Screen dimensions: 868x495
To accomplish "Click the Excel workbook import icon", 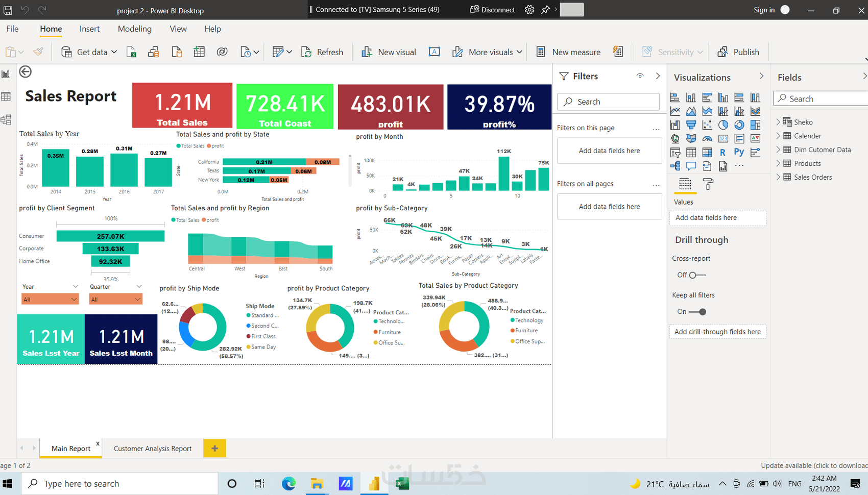I will click(131, 52).
